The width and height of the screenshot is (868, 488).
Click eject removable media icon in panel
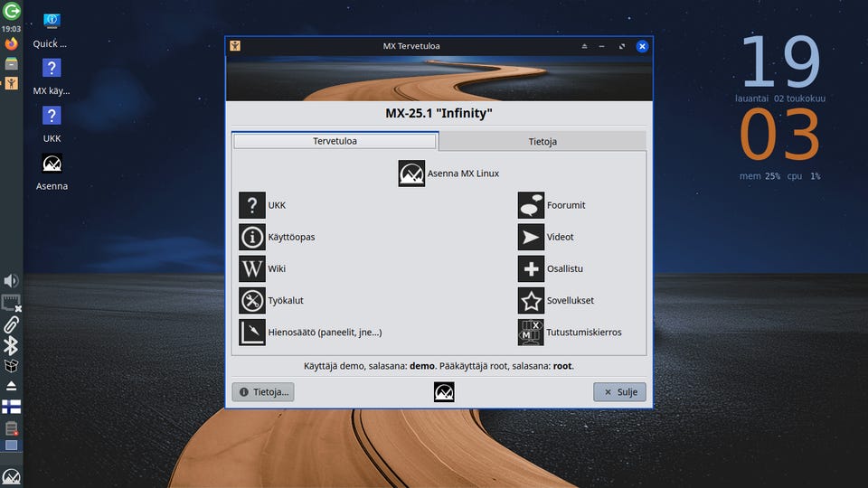pyautogui.click(x=11, y=386)
